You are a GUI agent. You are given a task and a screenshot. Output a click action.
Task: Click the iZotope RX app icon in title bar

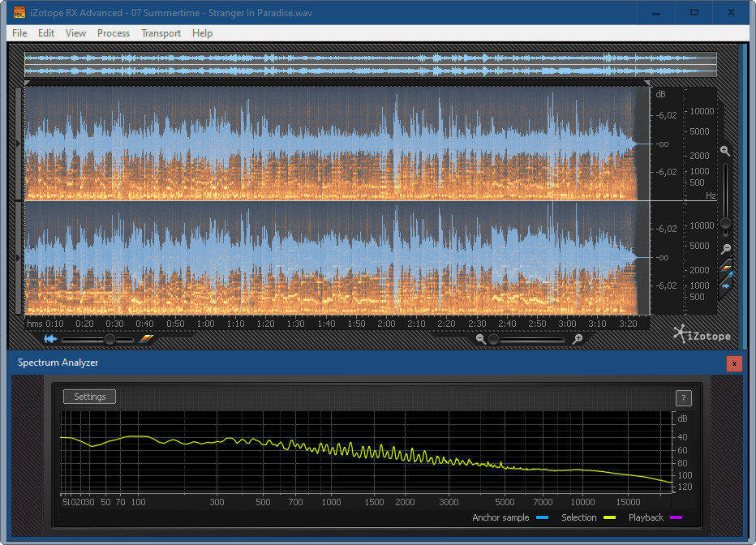click(x=19, y=12)
